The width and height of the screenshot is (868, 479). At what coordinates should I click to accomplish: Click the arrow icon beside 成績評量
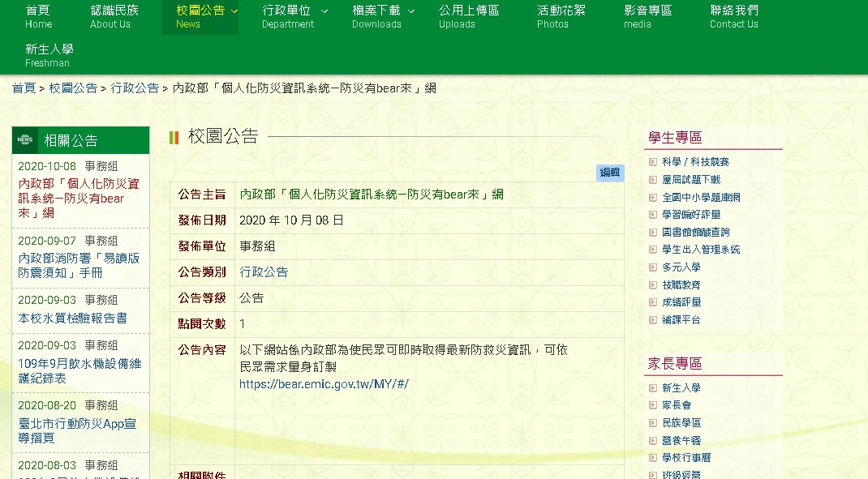tap(653, 302)
